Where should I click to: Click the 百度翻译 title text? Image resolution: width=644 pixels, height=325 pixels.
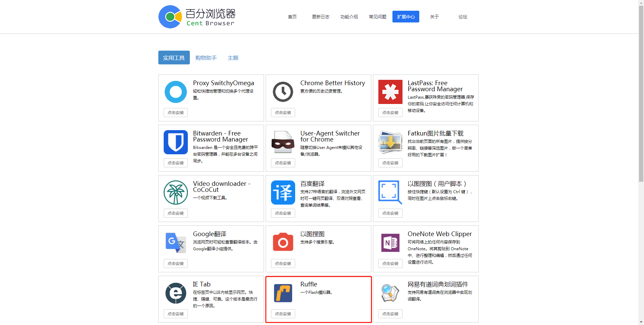tap(312, 184)
